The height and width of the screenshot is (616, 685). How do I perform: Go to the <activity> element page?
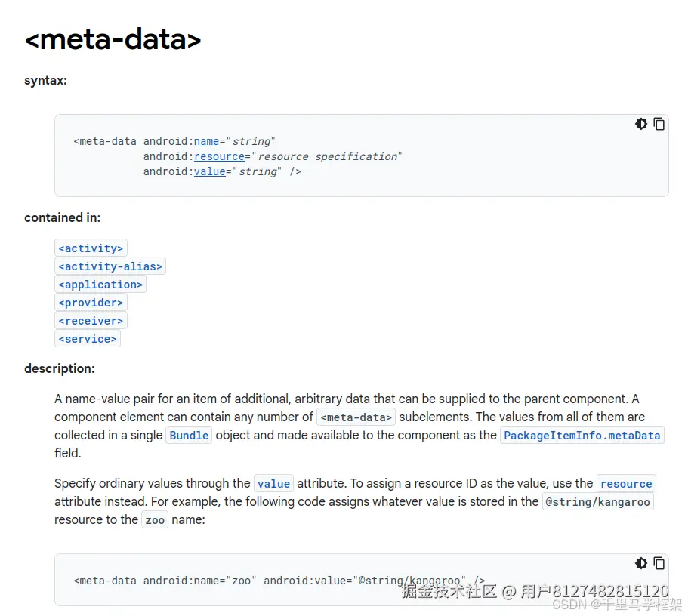point(91,248)
